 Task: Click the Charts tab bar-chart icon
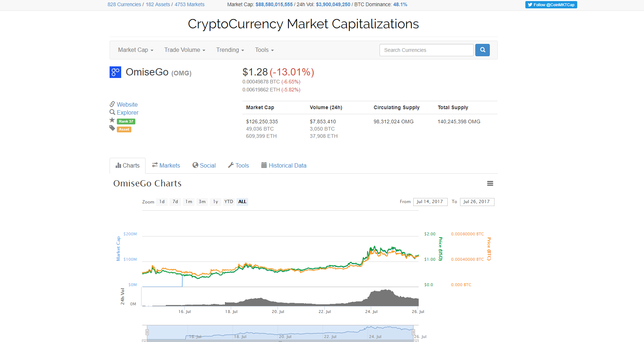point(118,165)
